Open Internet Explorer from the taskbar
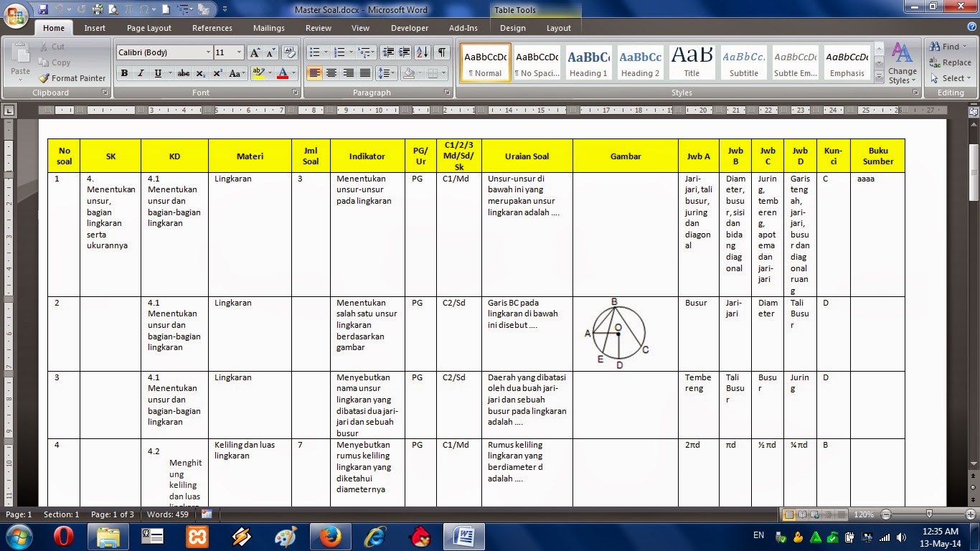This screenshot has width=980, height=551. (375, 537)
